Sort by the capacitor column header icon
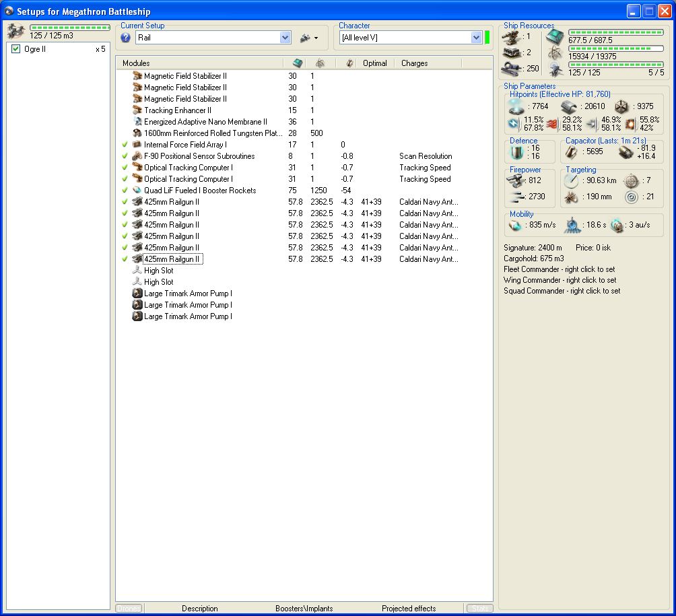 click(349, 63)
